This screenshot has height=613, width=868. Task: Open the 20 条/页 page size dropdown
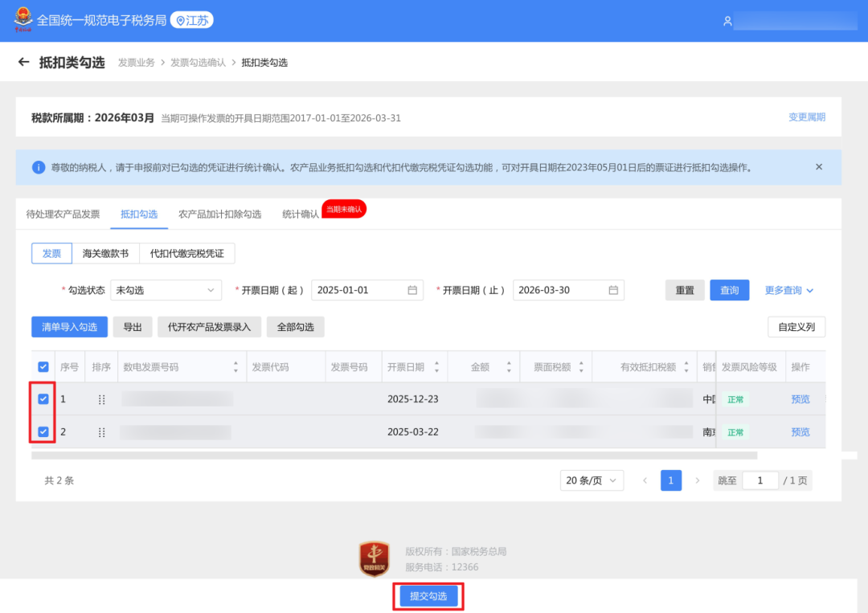pyautogui.click(x=592, y=480)
